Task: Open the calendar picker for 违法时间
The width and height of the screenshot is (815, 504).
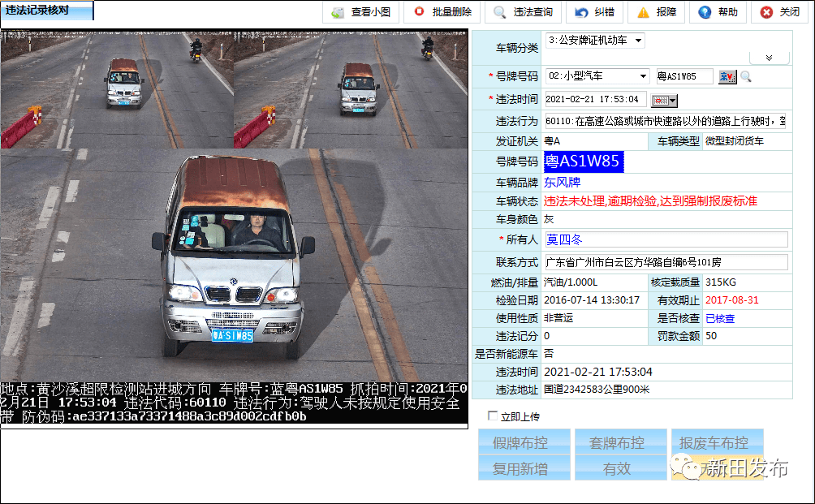Action: 664,100
